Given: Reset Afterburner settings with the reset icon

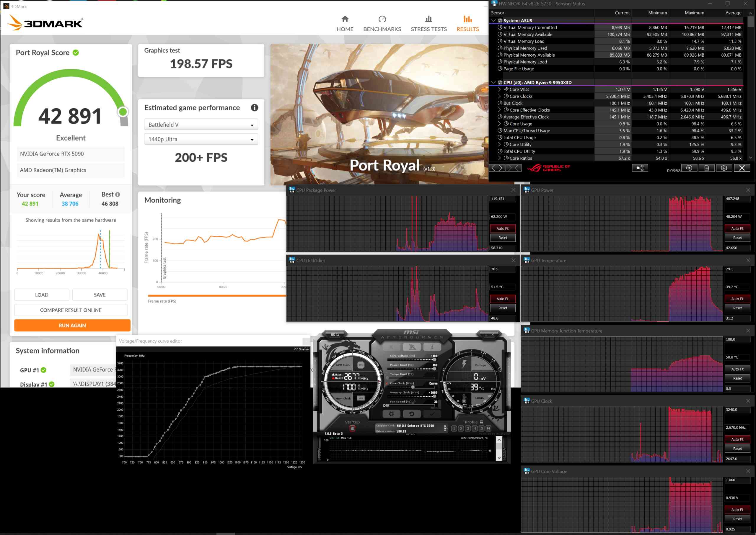Looking at the screenshot, I should point(412,414).
